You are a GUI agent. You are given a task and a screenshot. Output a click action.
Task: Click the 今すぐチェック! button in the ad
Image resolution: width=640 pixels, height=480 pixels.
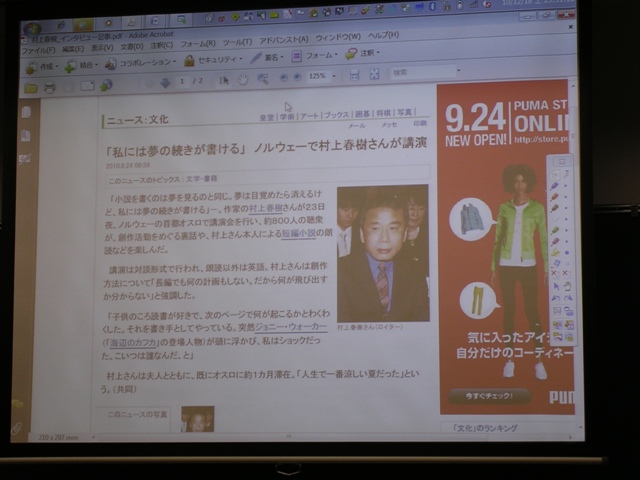point(489,396)
